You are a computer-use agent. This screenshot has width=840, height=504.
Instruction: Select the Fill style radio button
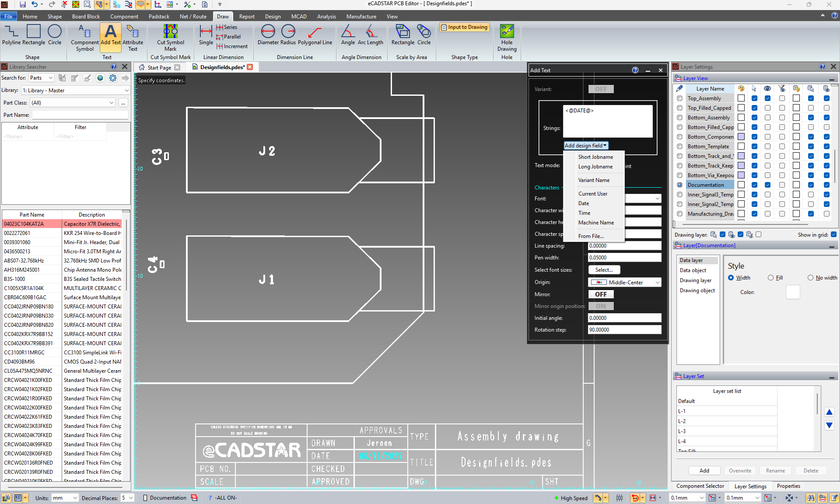771,278
